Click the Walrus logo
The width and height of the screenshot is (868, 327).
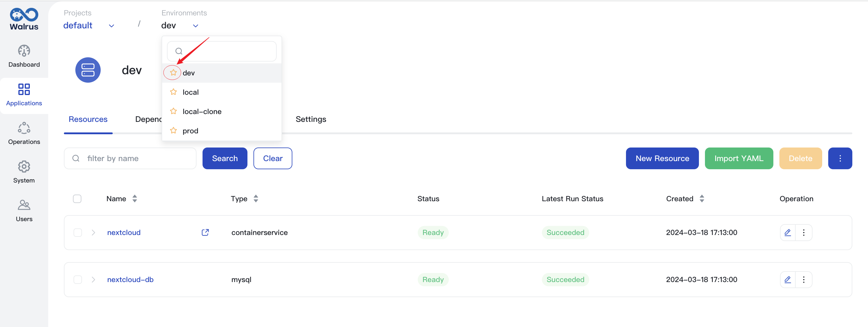pyautogui.click(x=24, y=19)
